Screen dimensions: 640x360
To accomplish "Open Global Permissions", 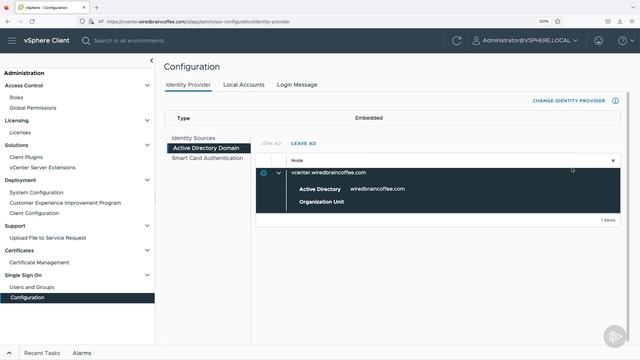I will coord(33,108).
